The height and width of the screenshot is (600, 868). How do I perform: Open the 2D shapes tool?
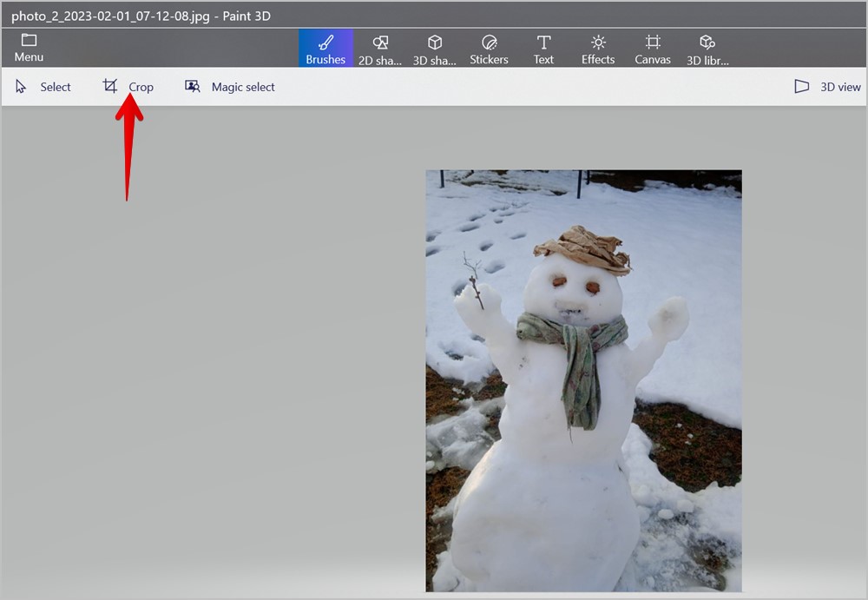point(380,49)
